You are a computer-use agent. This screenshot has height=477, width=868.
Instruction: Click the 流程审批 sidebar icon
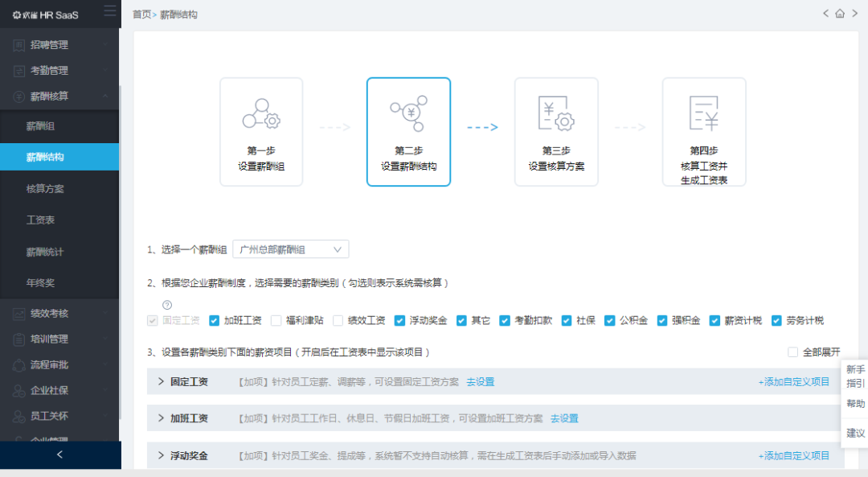coord(18,365)
